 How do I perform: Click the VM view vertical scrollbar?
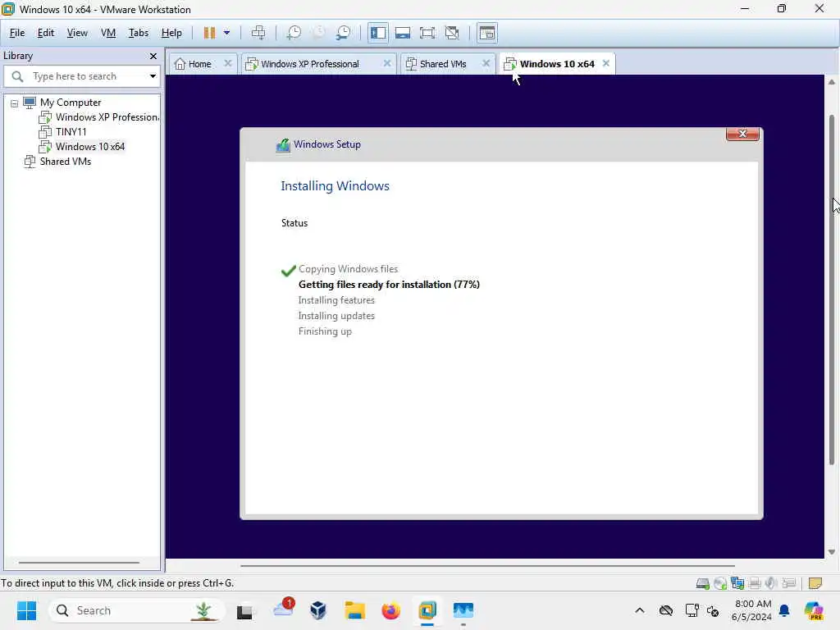point(832,290)
